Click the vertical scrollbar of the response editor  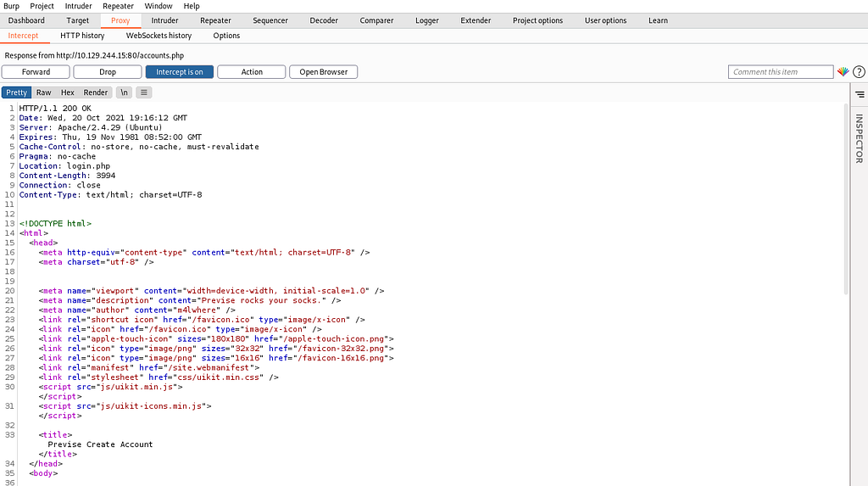point(846,199)
